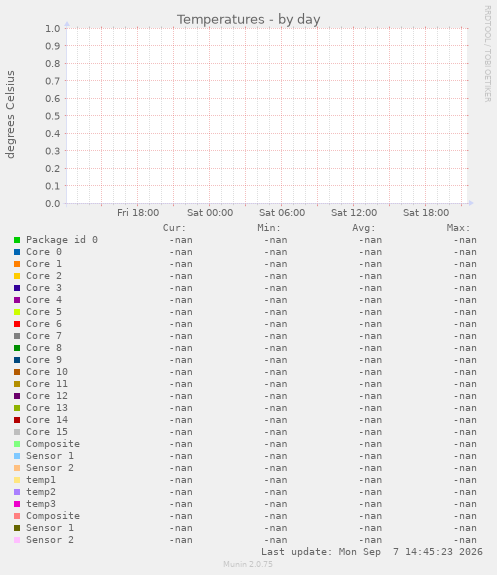Click the pale yellow temp1 swatch
This screenshot has height=575, width=497.
[17, 480]
